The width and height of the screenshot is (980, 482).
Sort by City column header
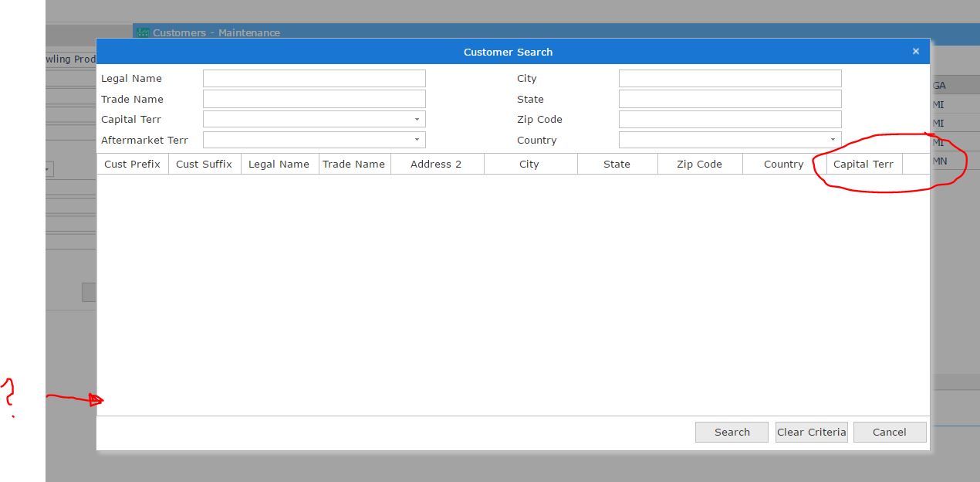[x=530, y=164]
